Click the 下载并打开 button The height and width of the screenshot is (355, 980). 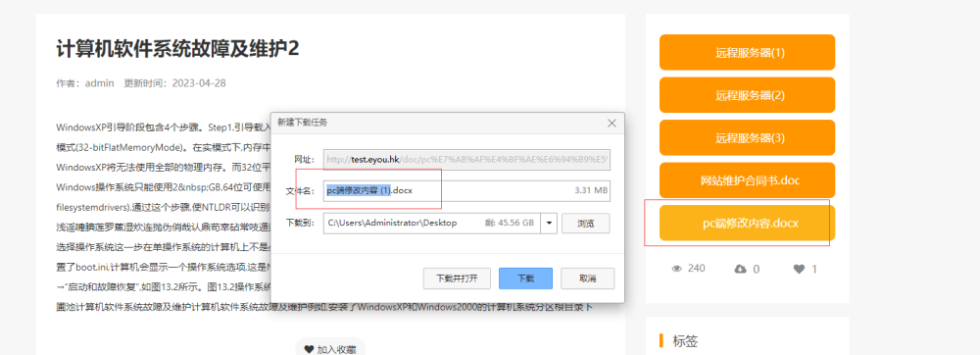point(457,279)
